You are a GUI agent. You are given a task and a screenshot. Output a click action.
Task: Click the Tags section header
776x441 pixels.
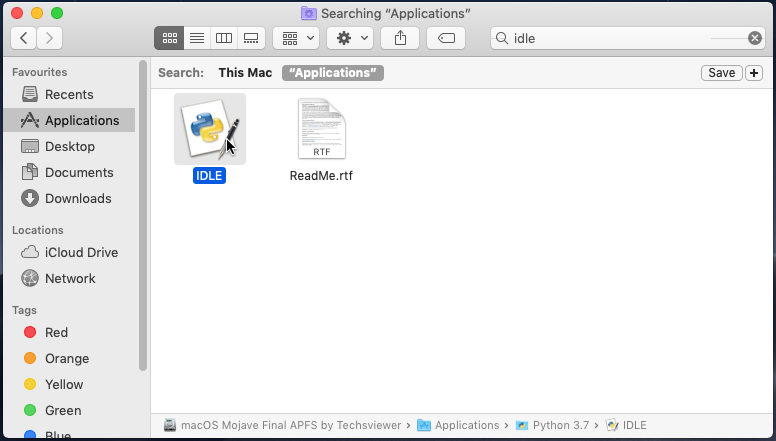[24, 310]
